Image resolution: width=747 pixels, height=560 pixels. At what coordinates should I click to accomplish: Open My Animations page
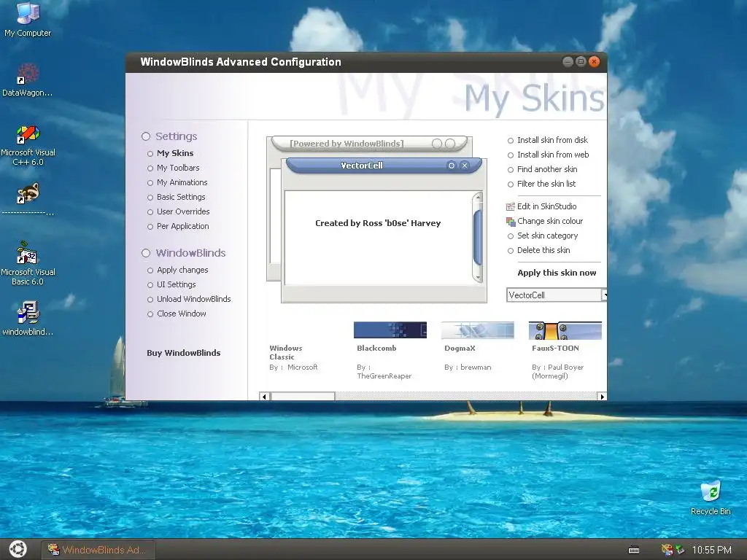click(182, 182)
